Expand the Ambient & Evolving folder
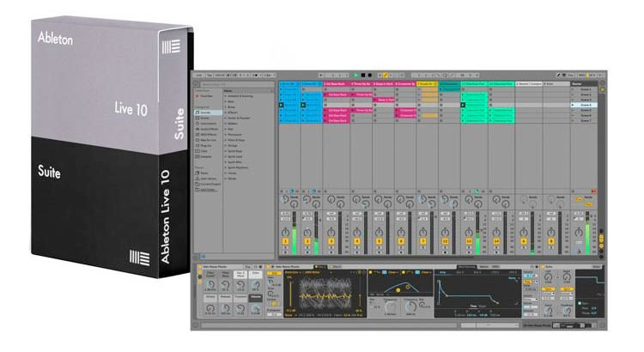The image size is (644, 352). click(226, 96)
